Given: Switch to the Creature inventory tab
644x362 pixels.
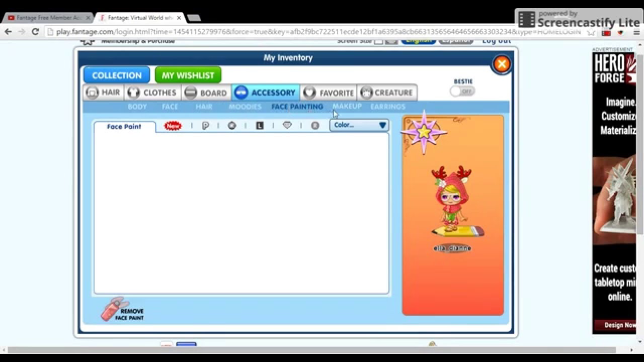Looking at the screenshot, I should coord(387,93).
